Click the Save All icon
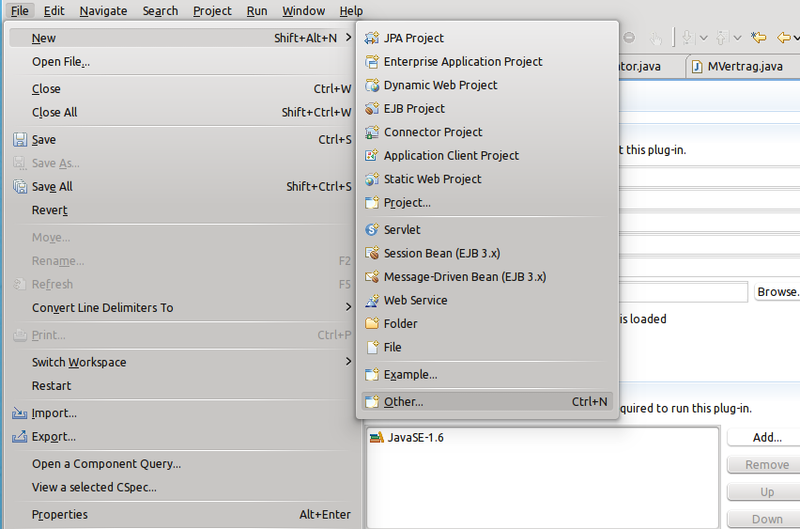Image resolution: width=800 pixels, height=529 pixels. click(x=20, y=187)
